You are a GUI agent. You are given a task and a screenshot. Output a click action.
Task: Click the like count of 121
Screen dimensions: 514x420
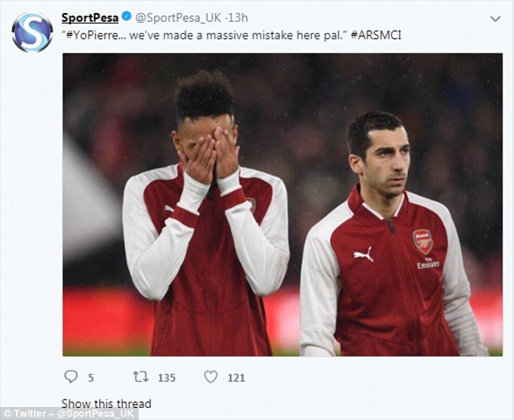[x=237, y=377]
